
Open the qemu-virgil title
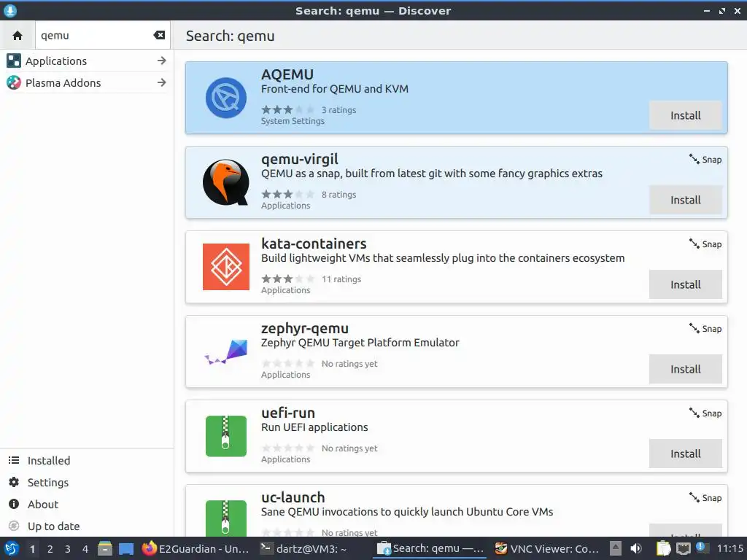point(300,159)
